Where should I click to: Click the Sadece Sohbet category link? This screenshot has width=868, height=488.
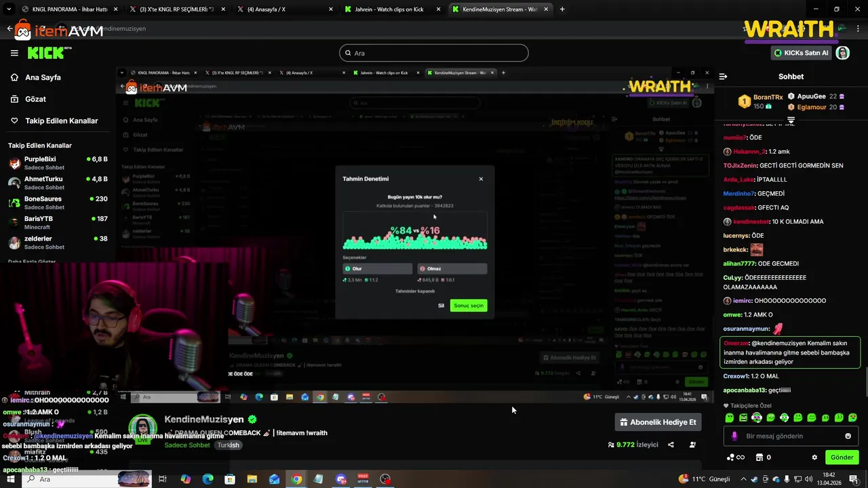187,445
